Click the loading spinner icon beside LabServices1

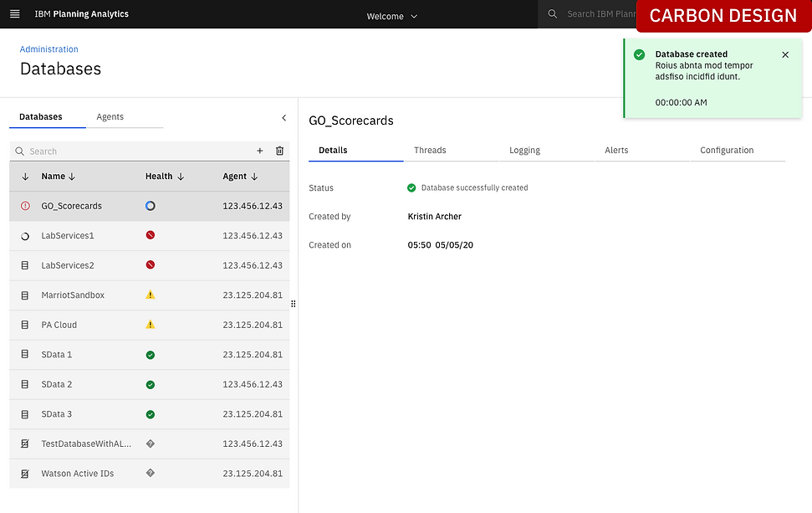click(x=25, y=236)
